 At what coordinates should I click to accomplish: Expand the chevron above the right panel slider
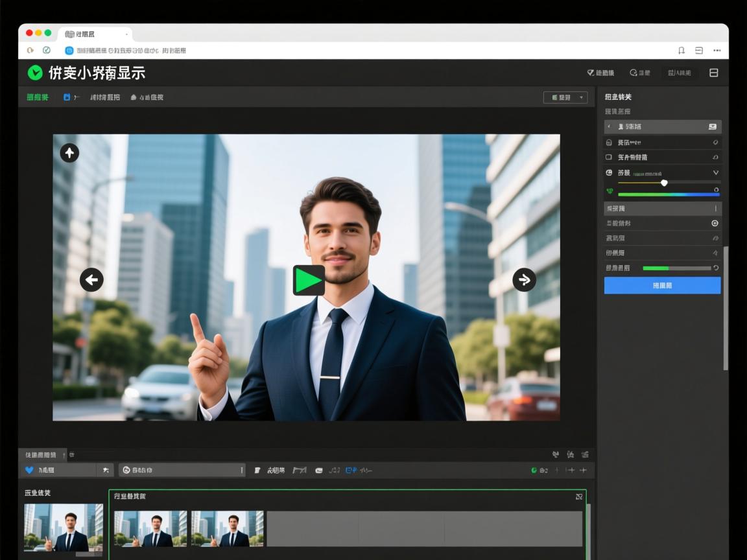click(716, 173)
